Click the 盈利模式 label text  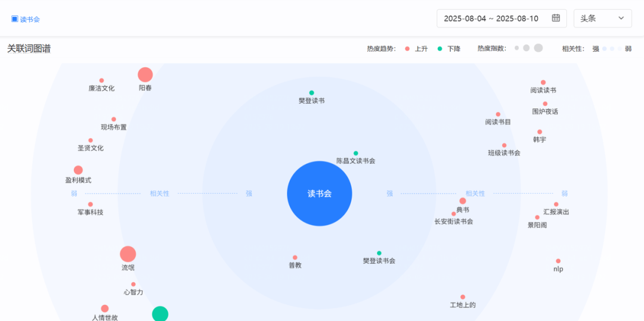point(78,180)
